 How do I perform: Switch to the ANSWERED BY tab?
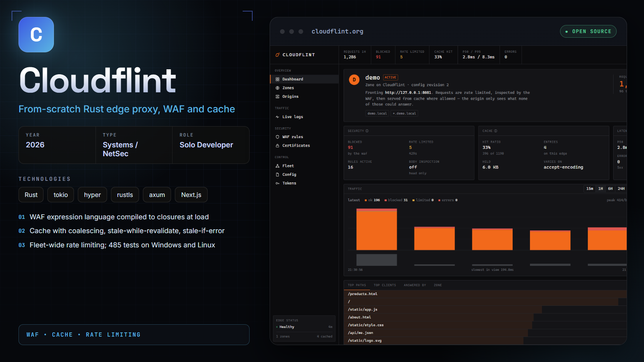point(415,285)
